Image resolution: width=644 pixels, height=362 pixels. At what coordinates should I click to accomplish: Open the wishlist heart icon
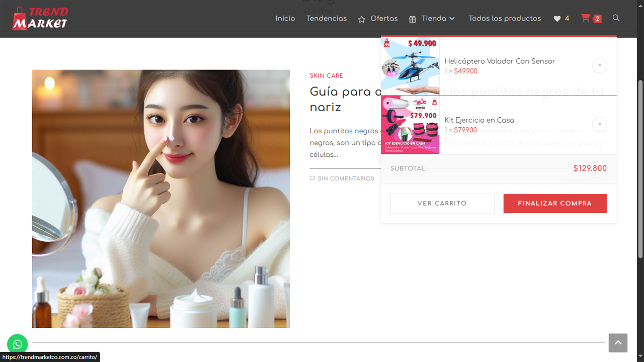pos(557,19)
